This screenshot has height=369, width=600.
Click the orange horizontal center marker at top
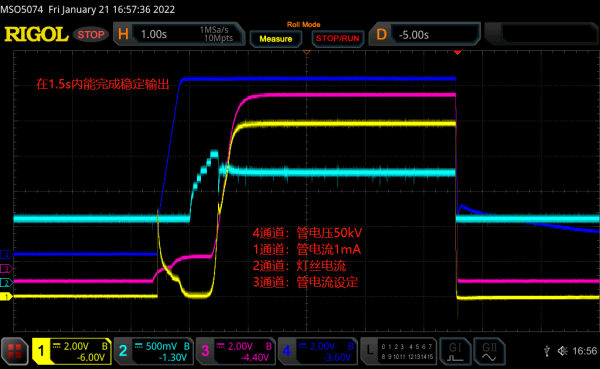306,52
